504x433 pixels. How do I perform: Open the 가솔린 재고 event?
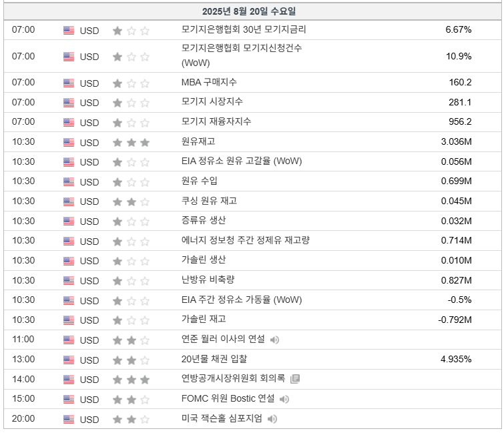(x=204, y=320)
